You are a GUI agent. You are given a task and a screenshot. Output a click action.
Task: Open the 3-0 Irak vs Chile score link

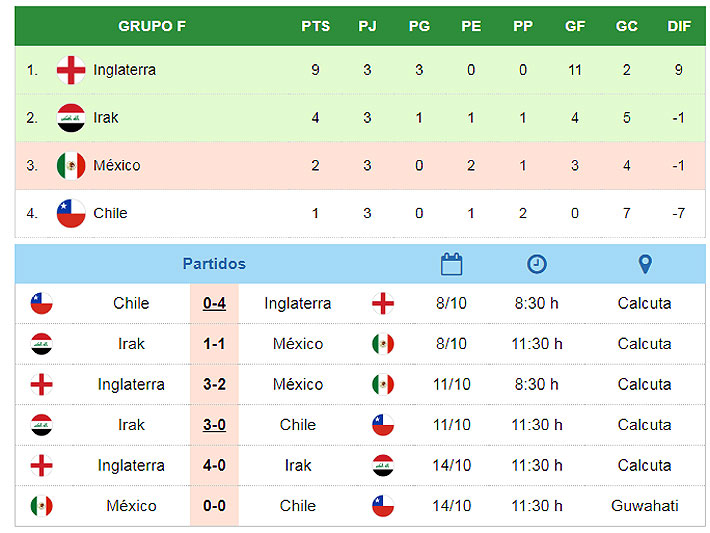(x=214, y=425)
